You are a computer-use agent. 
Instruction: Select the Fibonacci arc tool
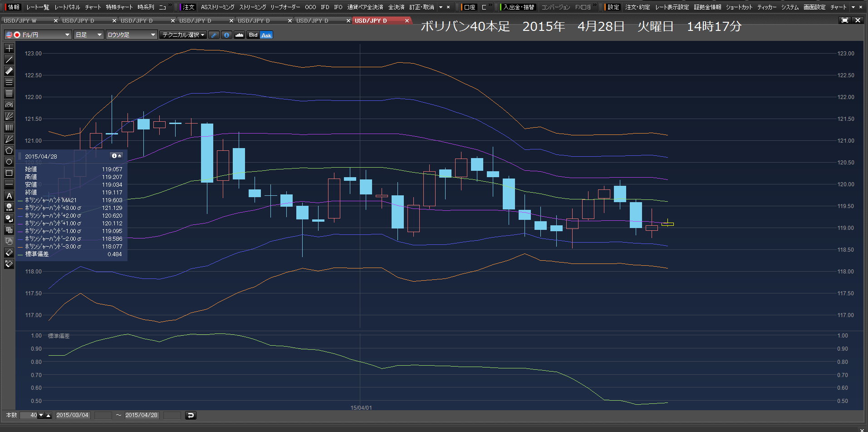(9, 105)
